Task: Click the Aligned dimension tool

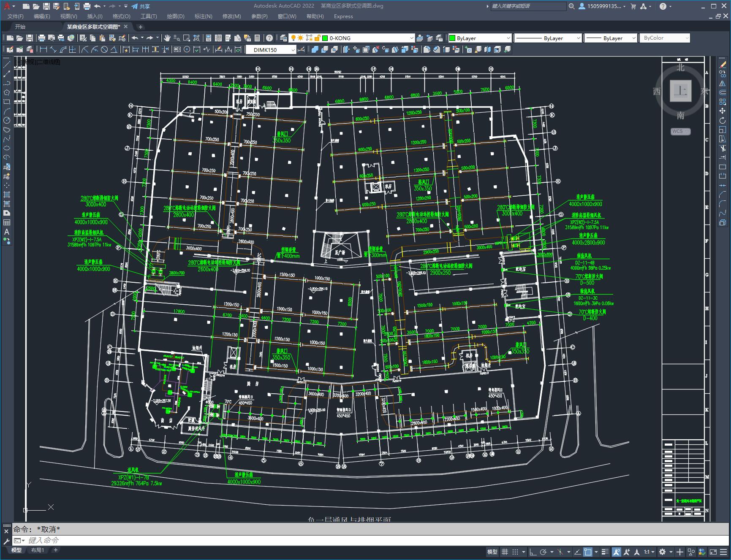Action: (x=53, y=50)
